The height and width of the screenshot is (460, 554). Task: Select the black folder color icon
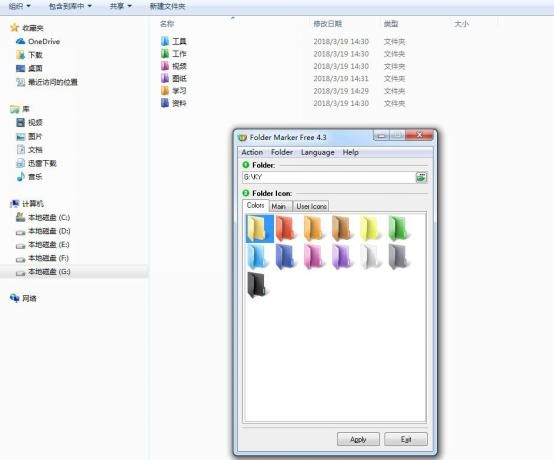point(257,285)
